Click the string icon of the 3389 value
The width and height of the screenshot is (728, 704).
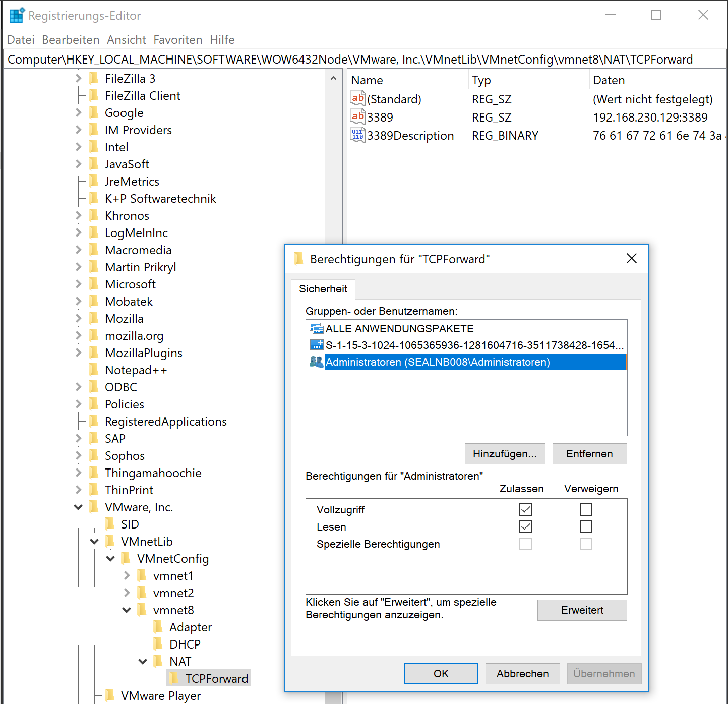tap(358, 116)
